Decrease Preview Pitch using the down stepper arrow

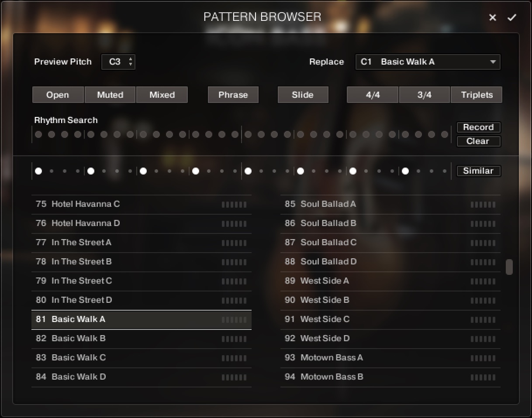(x=131, y=64)
